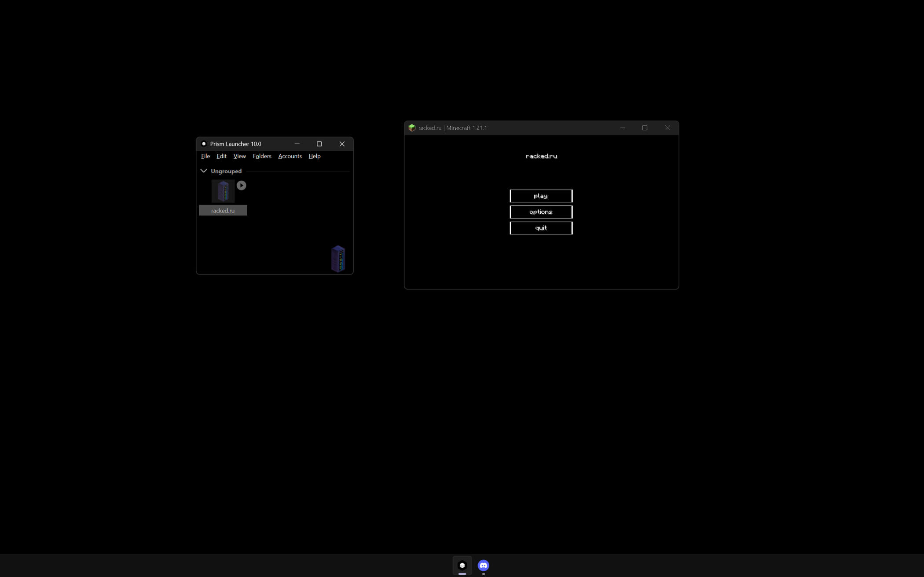924x577 pixels.
Task: Maximize the Prism Launcher window
Action: pyautogui.click(x=319, y=144)
